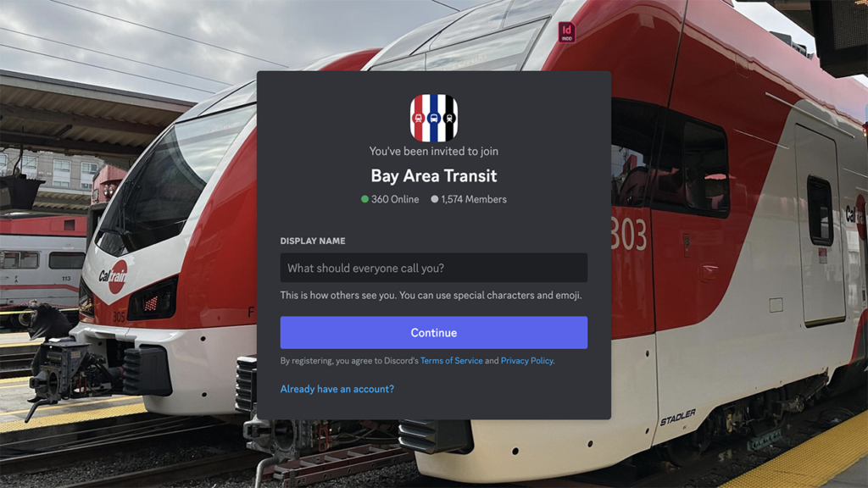
Task: Click the red train stripe in server icon
Action: (419, 118)
